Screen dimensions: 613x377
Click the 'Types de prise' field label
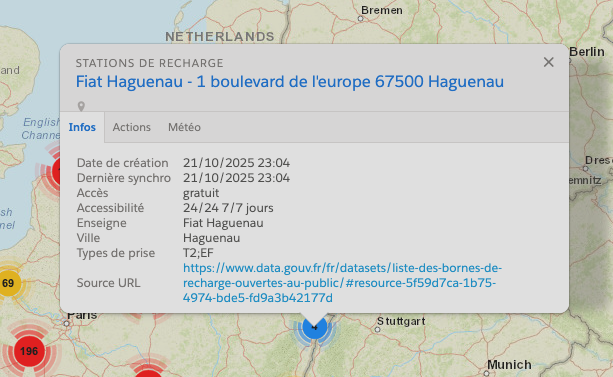pyautogui.click(x=116, y=253)
